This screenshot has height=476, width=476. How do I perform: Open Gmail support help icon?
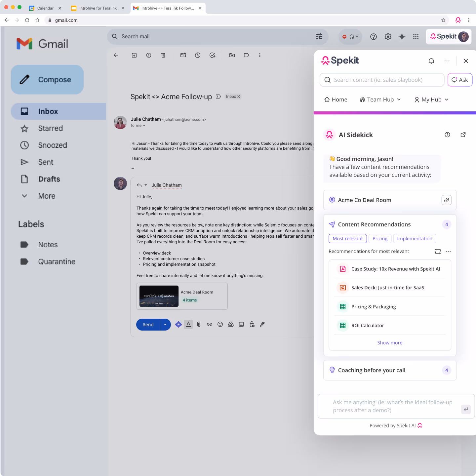pyautogui.click(x=374, y=37)
